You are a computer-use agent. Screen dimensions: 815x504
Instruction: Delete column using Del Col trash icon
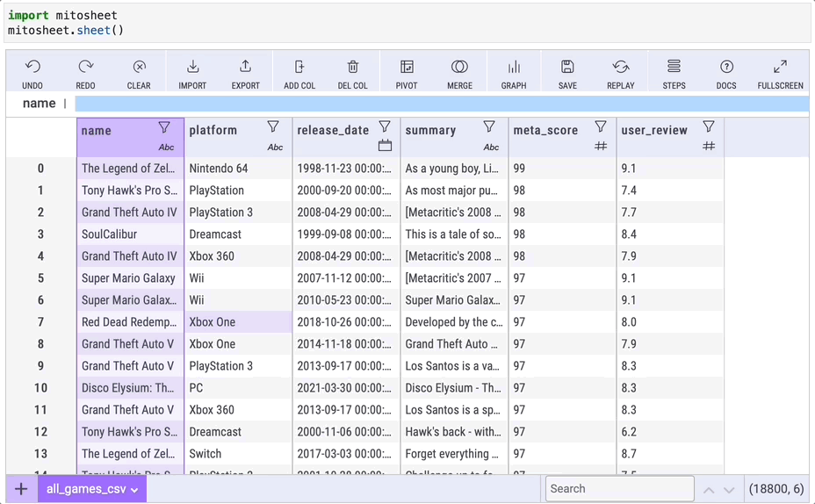point(353,68)
